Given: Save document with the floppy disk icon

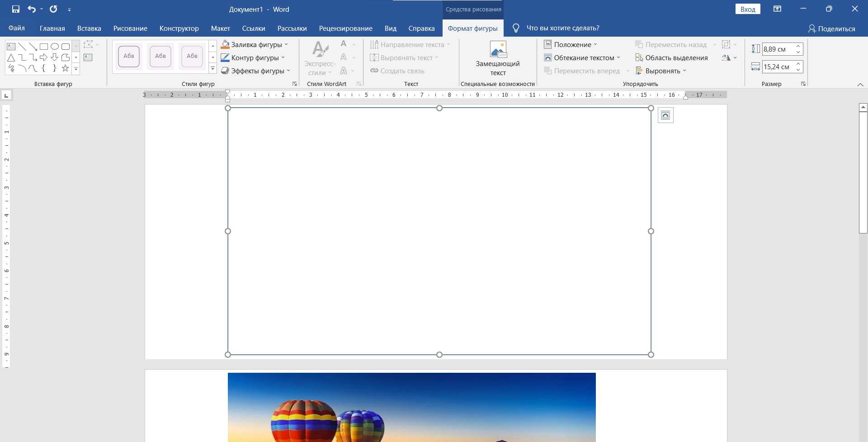Looking at the screenshot, I should [x=16, y=9].
